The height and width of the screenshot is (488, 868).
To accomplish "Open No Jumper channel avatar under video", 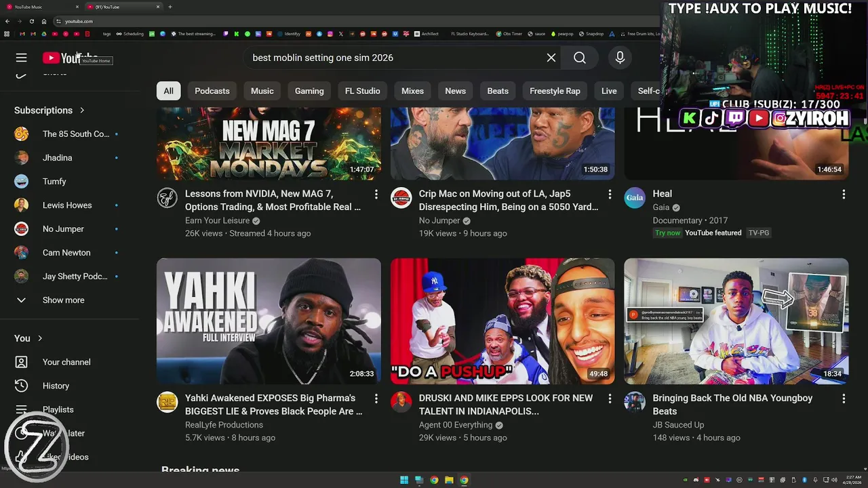I will tap(401, 198).
